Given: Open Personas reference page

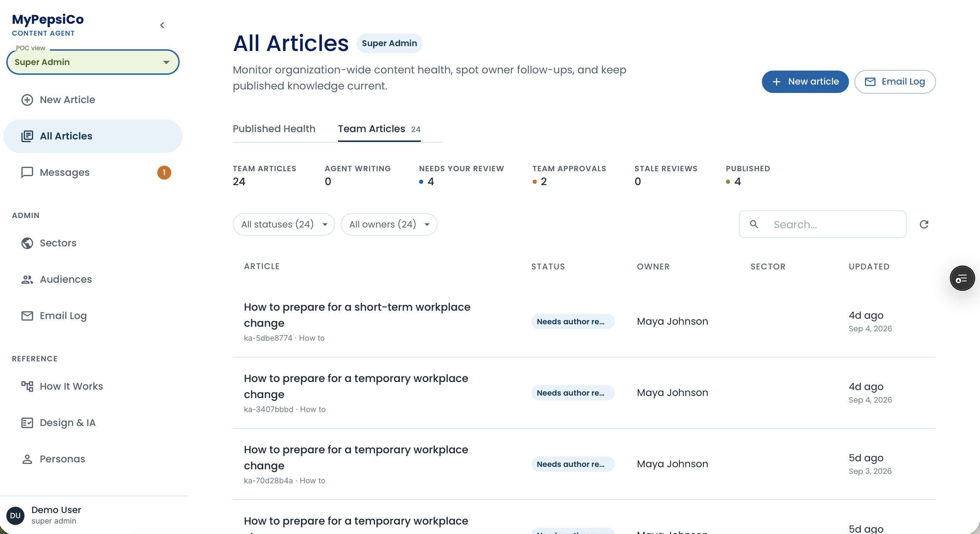Looking at the screenshot, I should 93,459.
